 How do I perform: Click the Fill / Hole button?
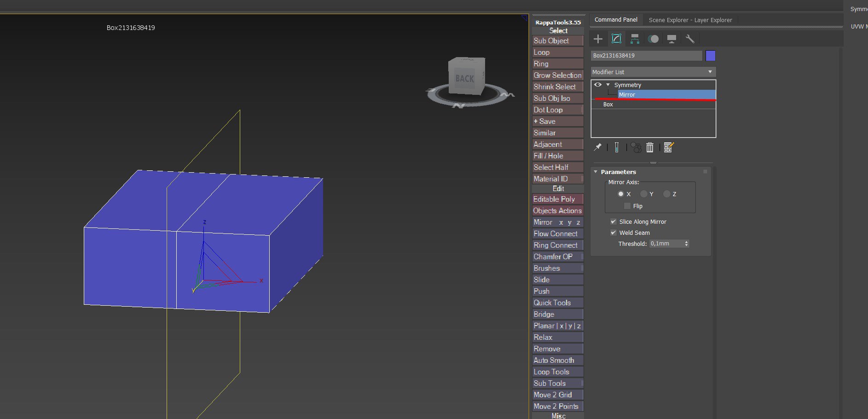coord(558,156)
